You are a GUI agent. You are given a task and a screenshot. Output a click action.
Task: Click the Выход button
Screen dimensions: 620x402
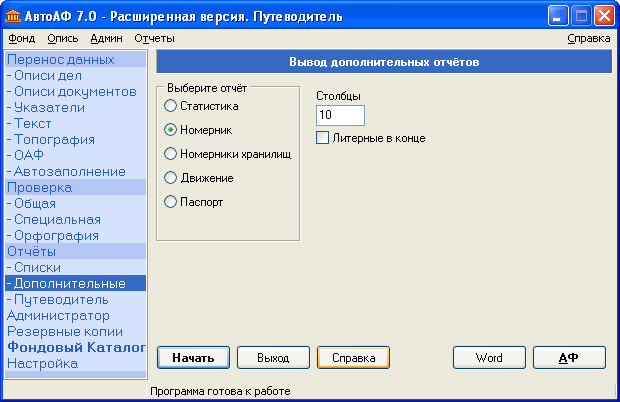[x=273, y=358]
